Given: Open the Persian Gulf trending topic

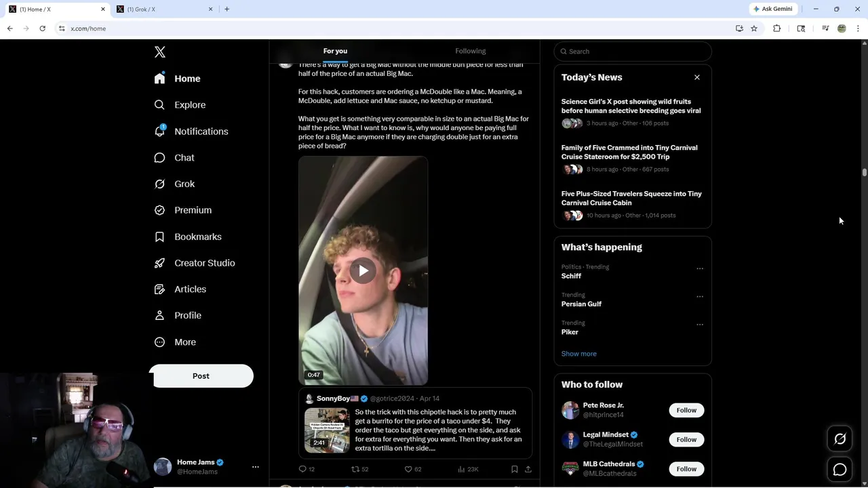Looking at the screenshot, I should click(581, 304).
